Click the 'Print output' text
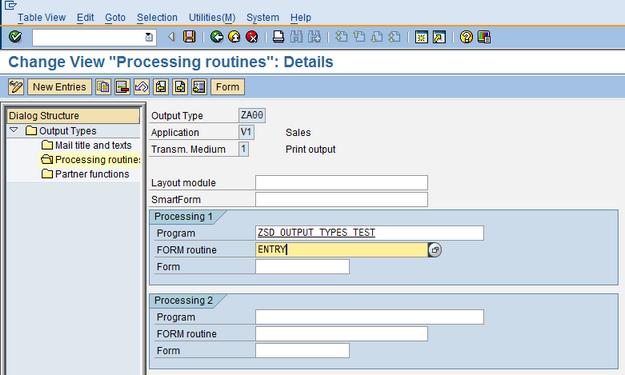625x375 pixels. tap(311, 149)
